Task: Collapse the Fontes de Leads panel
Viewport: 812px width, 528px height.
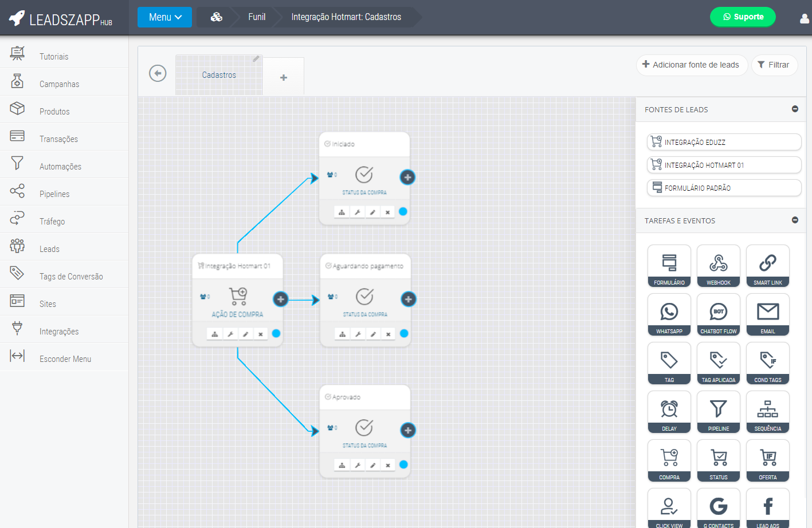Action: 795,109
